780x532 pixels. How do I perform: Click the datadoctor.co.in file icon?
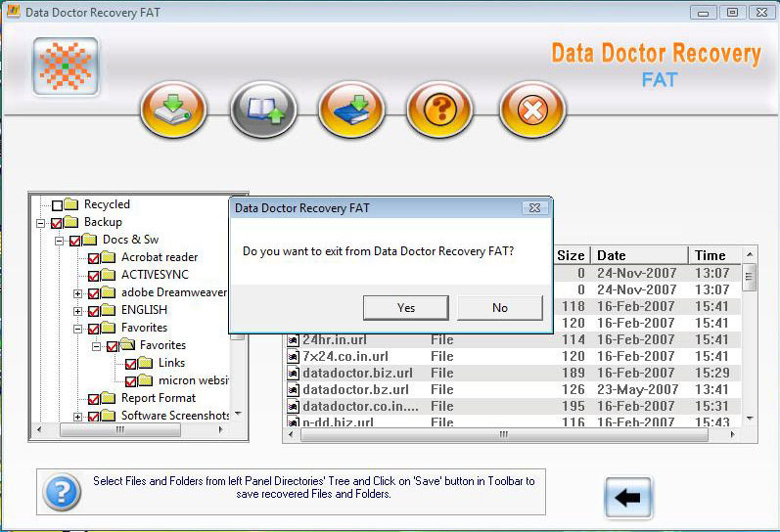293,406
